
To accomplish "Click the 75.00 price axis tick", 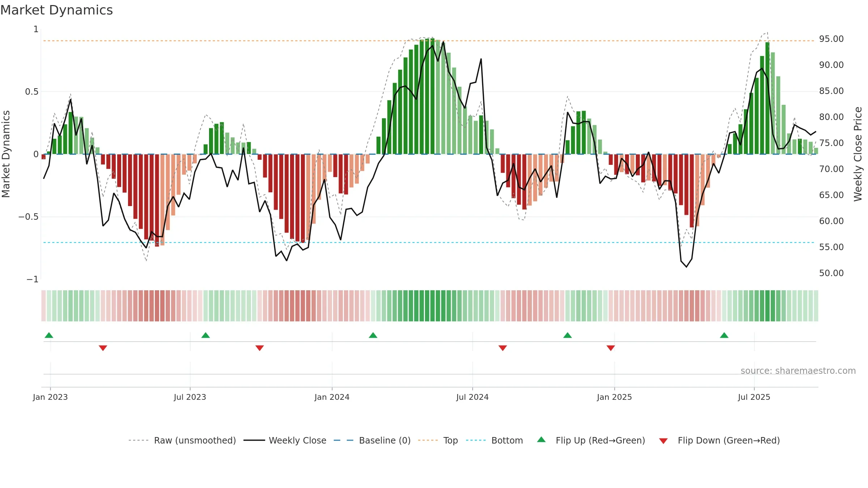I will 831,143.
